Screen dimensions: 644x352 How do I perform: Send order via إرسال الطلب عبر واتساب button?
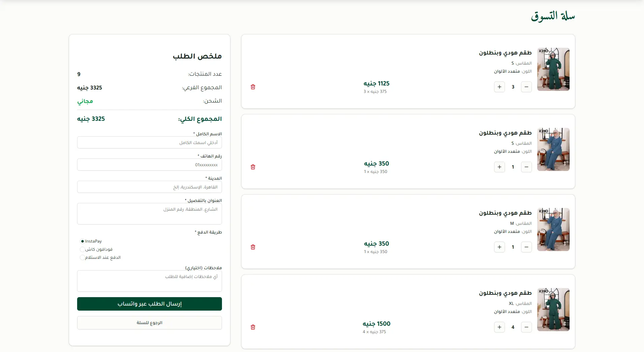tap(150, 304)
